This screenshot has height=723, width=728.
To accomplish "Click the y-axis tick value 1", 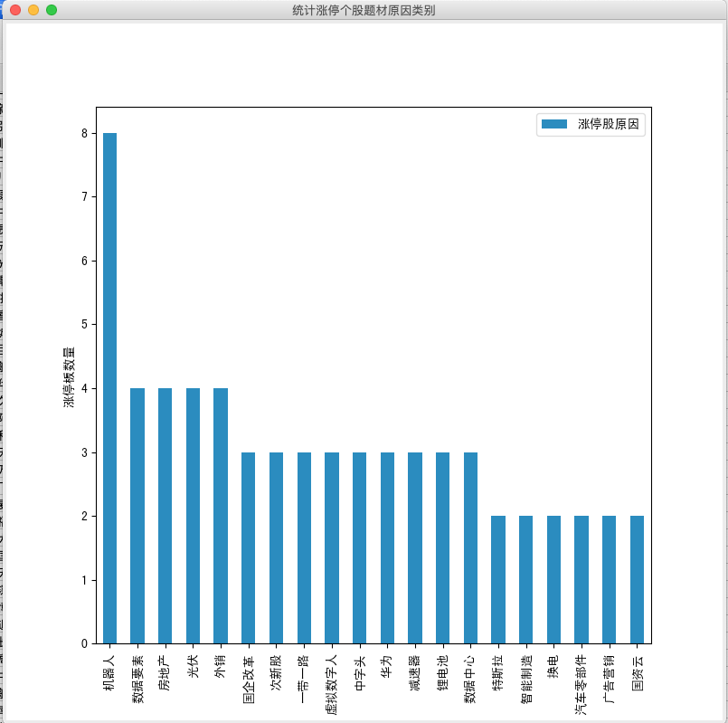I will click(x=84, y=580).
